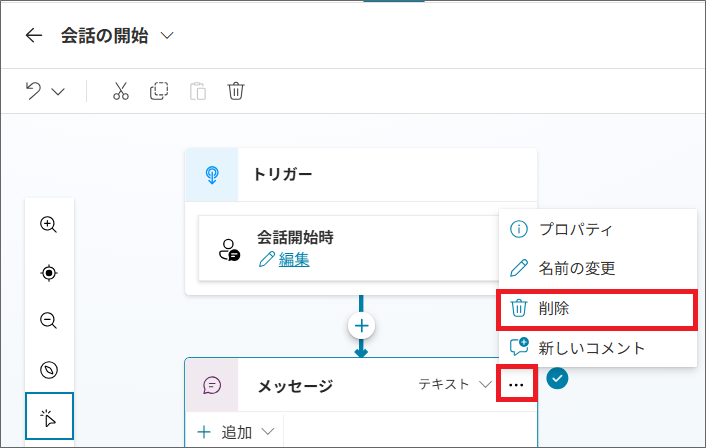Expand the 会話の開始 title dropdown chevron
The image size is (706, 448).
click(167, 36)
